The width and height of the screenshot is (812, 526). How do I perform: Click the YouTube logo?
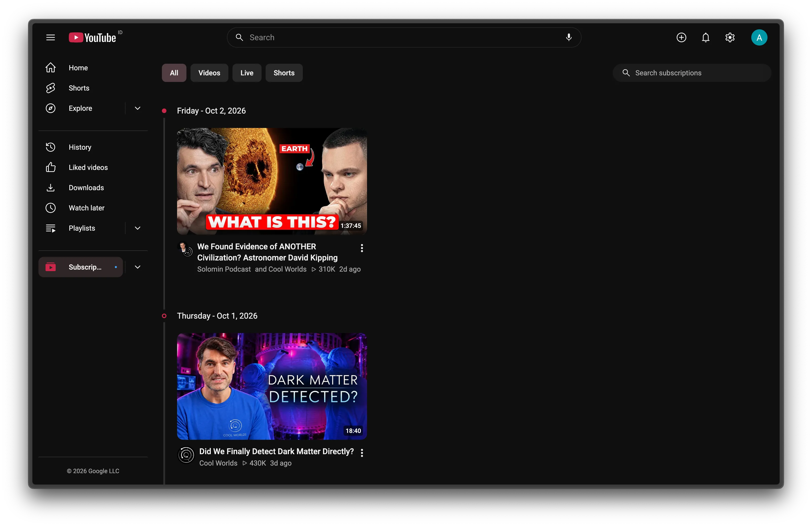click(93, 37)
